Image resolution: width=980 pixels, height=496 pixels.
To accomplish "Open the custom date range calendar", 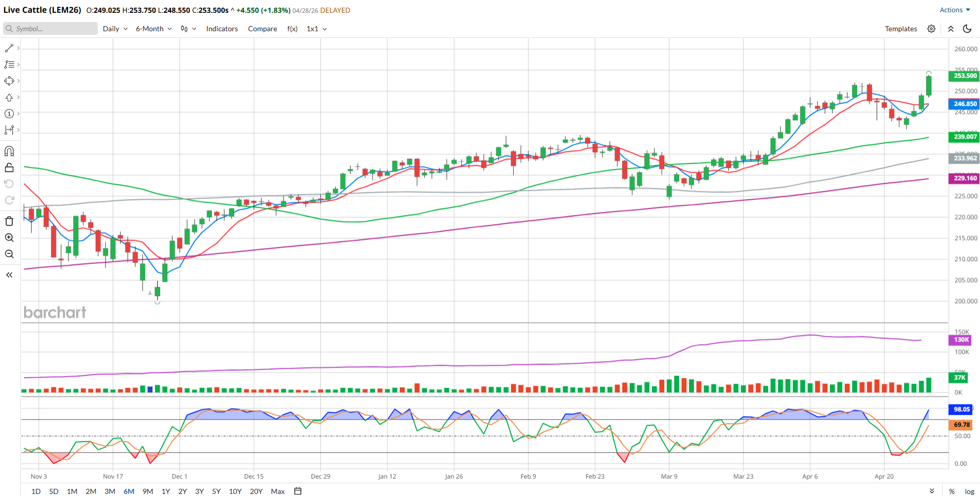I will tap(298, 491).
